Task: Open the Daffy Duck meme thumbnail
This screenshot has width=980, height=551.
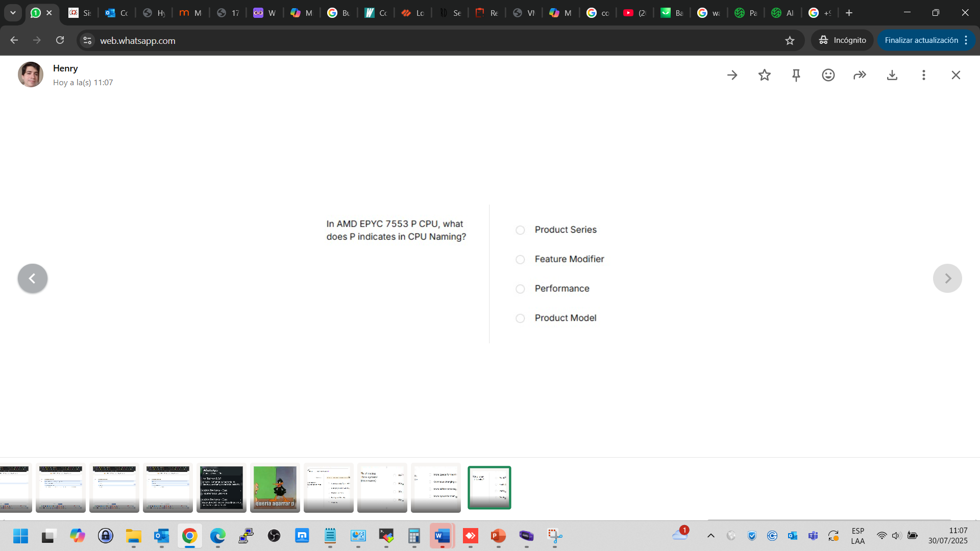Action: point(275,488)
